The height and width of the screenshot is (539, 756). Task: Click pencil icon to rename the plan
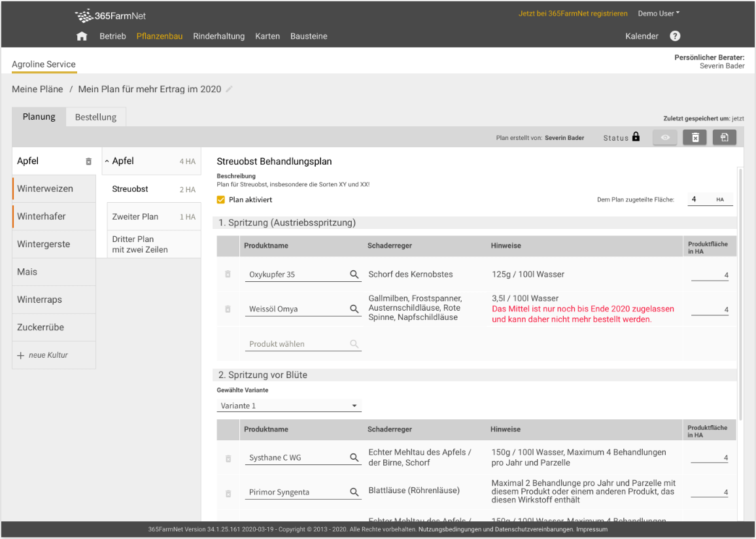coord(229,89)
